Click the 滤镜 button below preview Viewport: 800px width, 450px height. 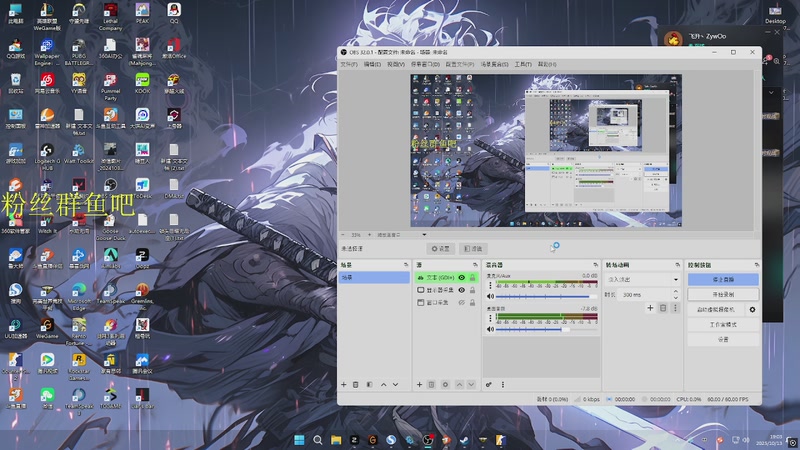pyautogui.click(x=473, y=248)
